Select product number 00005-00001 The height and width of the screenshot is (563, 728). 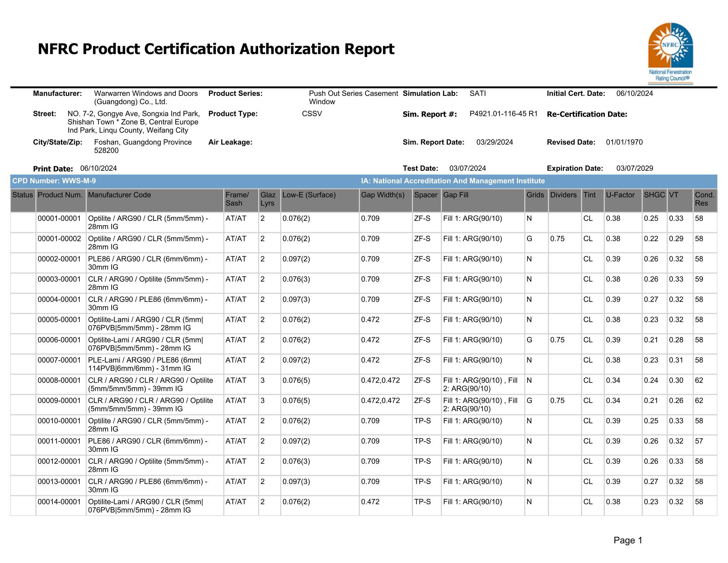tap(59, 320)
